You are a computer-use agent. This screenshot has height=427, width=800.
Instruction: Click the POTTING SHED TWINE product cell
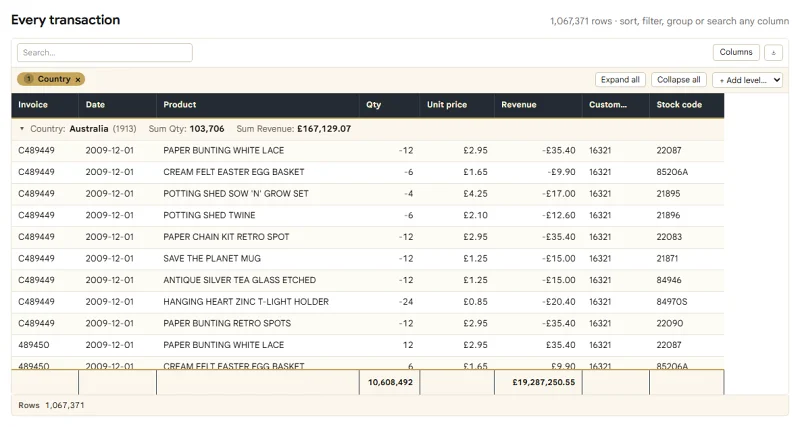click(258, 215)
